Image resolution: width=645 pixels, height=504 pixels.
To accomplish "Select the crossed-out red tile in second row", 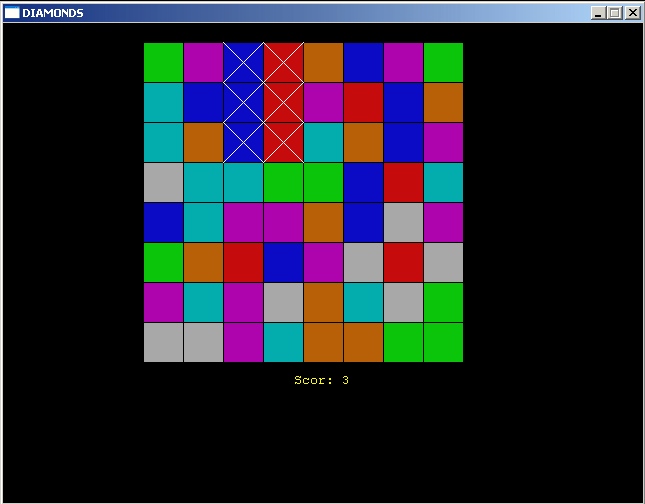I will [283, 102].
